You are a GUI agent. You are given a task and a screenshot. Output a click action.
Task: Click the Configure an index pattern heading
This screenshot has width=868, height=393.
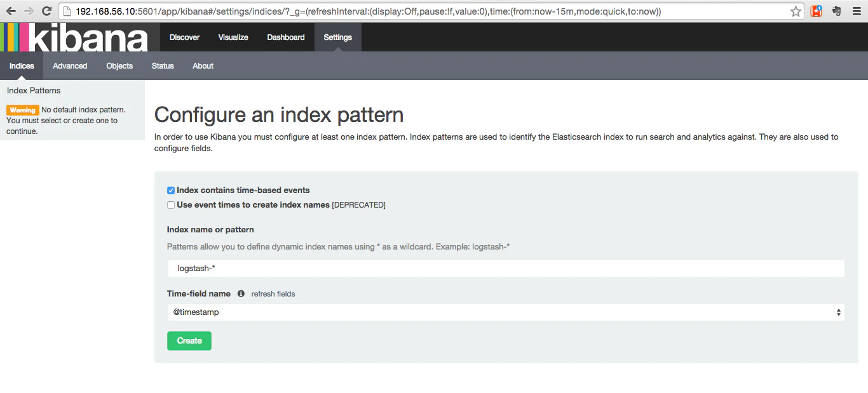(x=279, y=115)
